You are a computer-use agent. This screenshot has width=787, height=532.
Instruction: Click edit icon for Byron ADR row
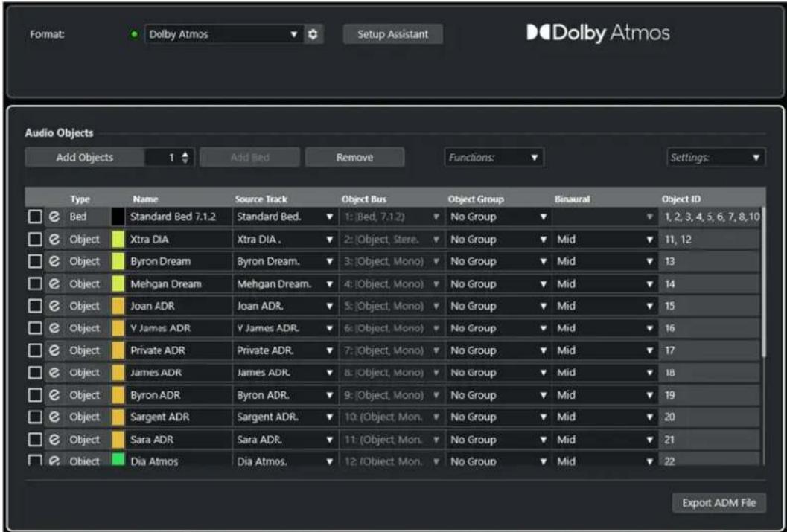point(54,395)
